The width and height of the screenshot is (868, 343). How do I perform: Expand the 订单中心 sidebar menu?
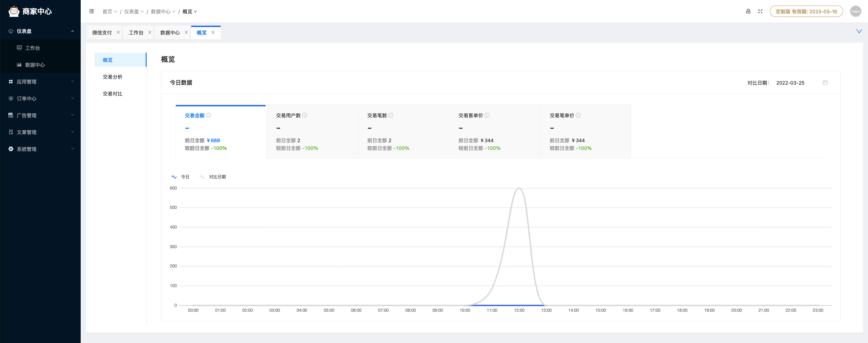73,98
